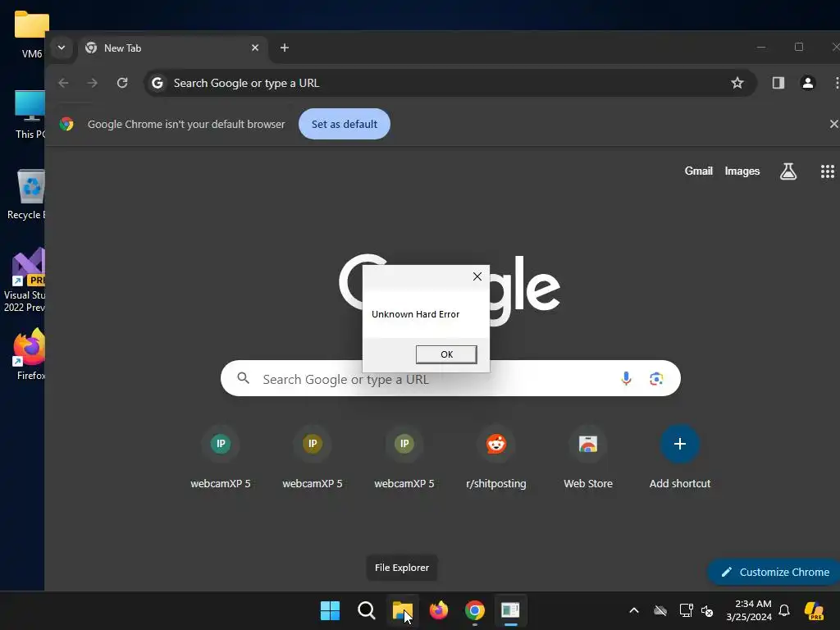Open the tab search dropdown arrow
The width and height of the screenshot is (840, 630).
[x=62, y=48]
